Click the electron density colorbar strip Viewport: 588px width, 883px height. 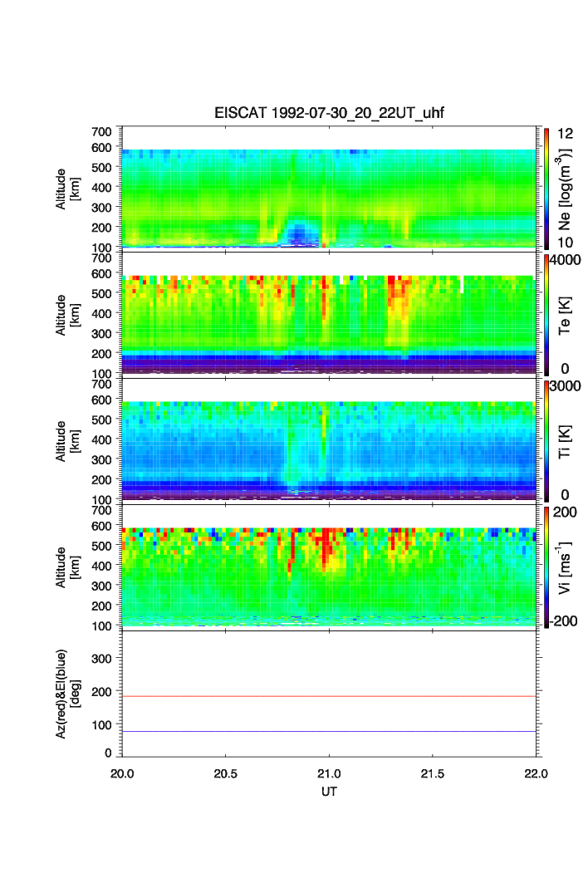click(546, 189)
